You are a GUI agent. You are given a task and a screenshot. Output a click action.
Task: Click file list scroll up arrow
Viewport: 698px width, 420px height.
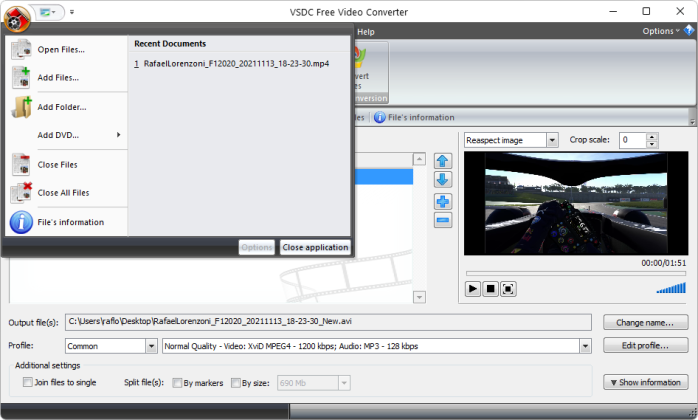[x=419, y=159]
